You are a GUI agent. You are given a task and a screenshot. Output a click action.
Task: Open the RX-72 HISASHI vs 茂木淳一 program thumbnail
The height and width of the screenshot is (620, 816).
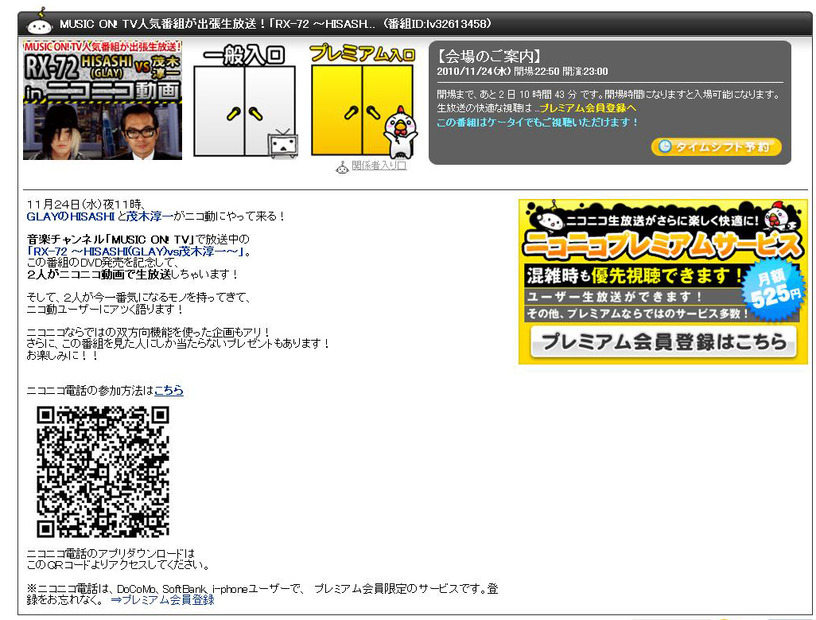click(103, 100)
